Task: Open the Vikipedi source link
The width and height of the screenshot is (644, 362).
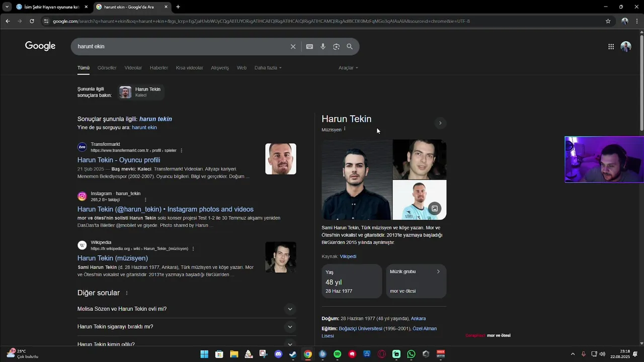Action: (x=348, y=256)
